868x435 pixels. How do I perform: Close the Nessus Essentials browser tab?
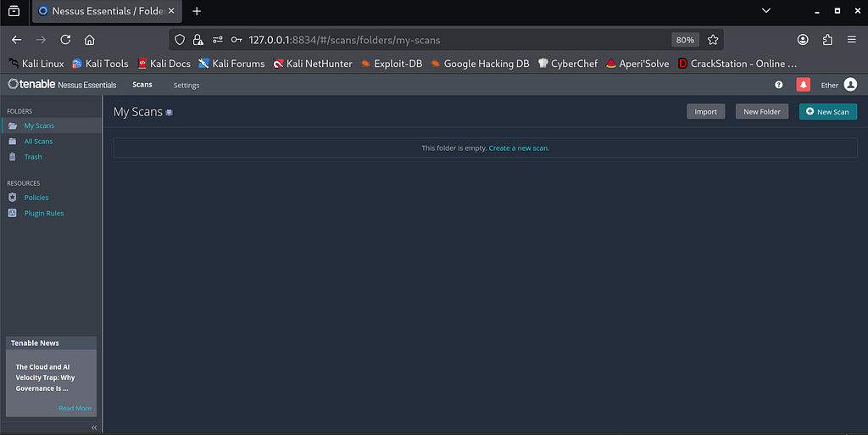[171, 11]
